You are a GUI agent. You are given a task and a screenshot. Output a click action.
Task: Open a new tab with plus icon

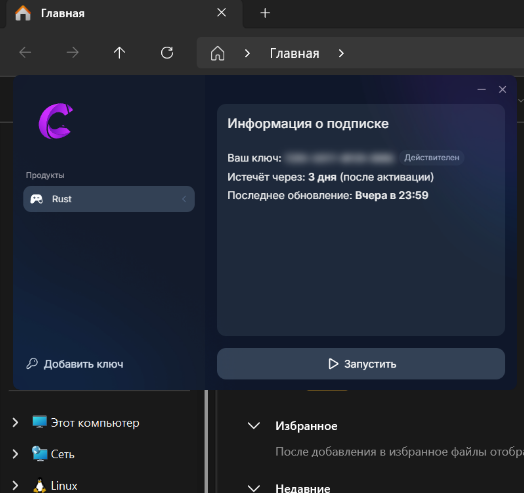[265, 13]
